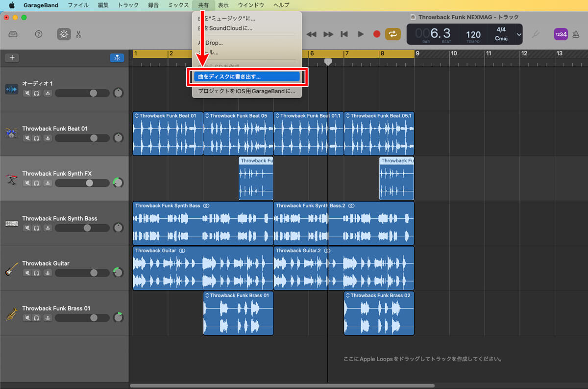Click the horizontal scrollbar at the bottom
Viewport: 588px width, 389px height.
tap(282, 386)
